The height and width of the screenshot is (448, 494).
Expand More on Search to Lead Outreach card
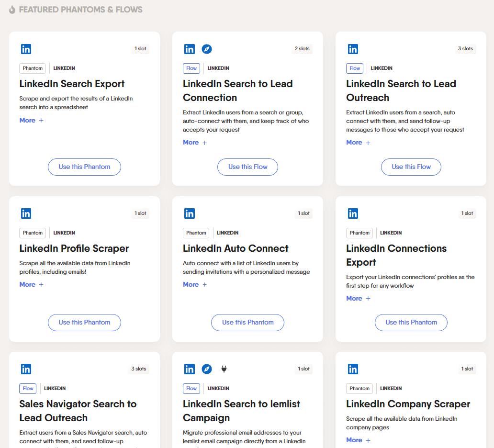point(358,143)
